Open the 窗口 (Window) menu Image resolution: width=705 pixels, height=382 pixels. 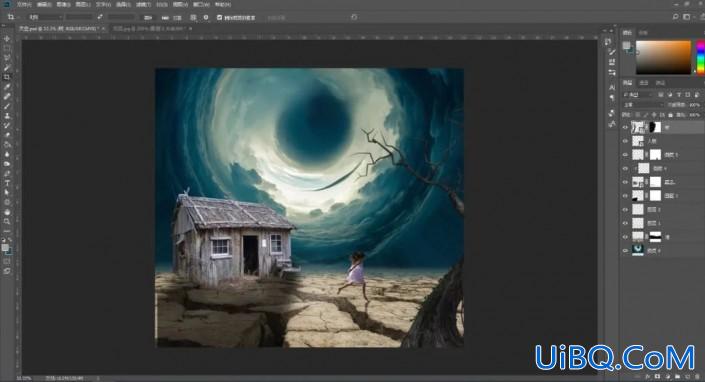click(201, 4)
